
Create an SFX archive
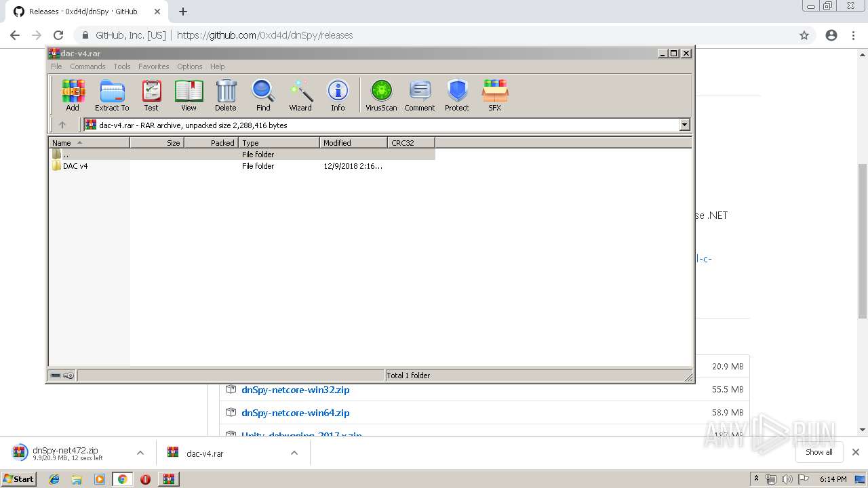495,95
